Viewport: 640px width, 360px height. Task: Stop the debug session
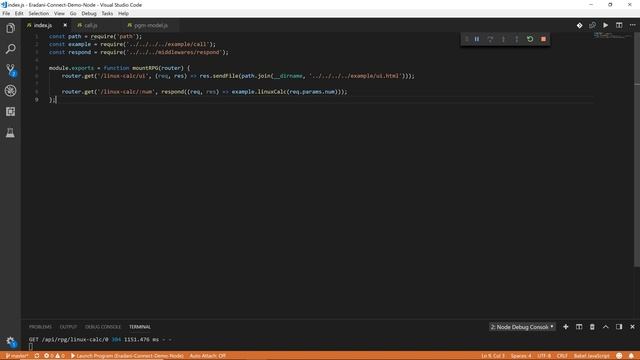[x=543, y=39]
